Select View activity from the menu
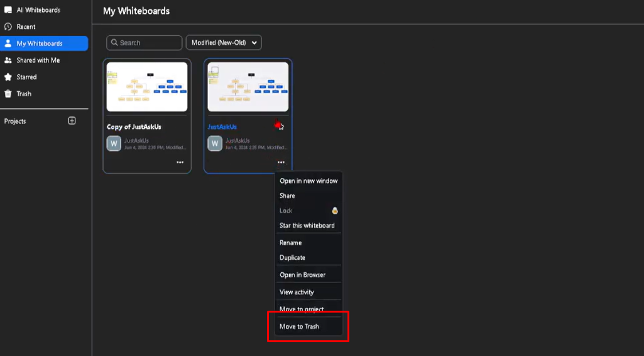 297,292
